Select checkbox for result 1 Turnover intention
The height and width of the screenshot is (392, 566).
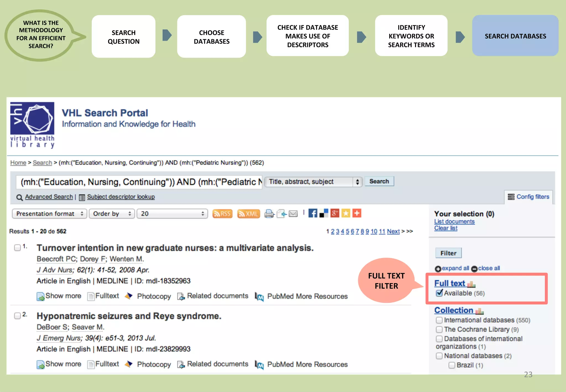17,247
